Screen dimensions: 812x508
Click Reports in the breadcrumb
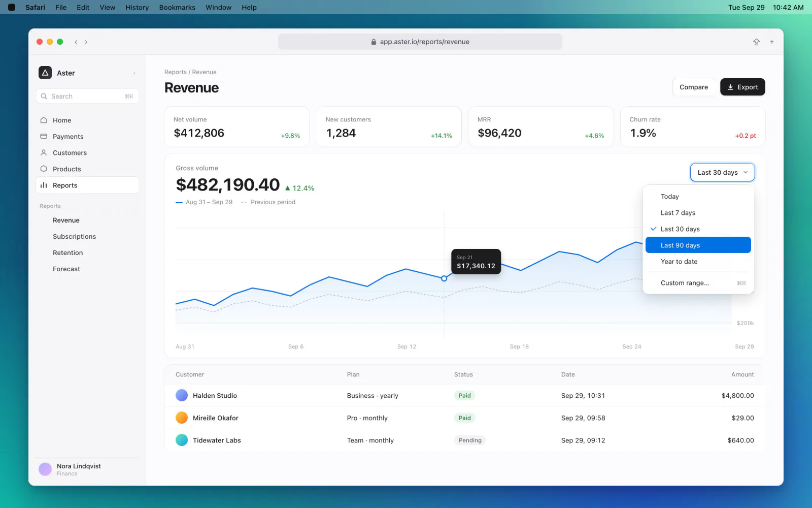tap(176, 72)
